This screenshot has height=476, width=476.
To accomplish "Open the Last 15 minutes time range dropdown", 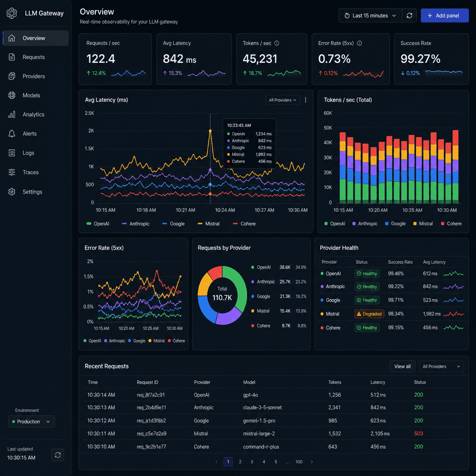I will coord(370,15).
